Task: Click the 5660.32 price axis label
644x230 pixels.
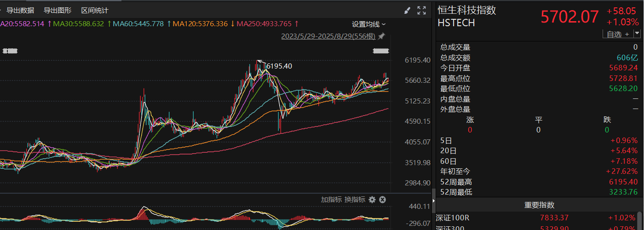Action: pyautogui.click(x=417, y=80)
